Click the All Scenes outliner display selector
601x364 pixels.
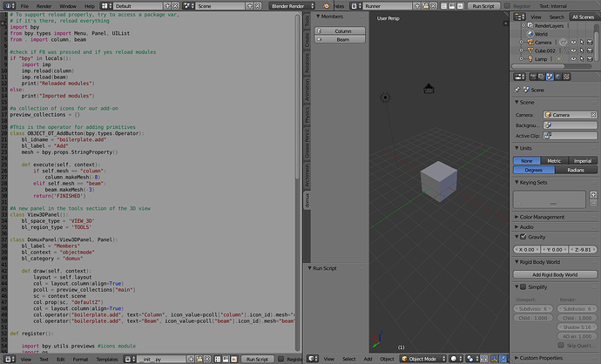click(x=583, y=17)
